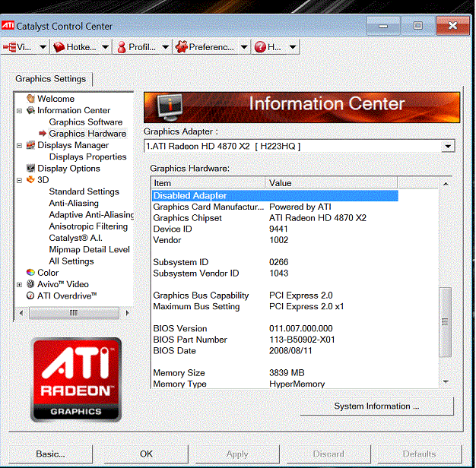Viewport: 476px width, 468px height.
Task: Open Standard Settings under 3D
Action: coord(84,191)
